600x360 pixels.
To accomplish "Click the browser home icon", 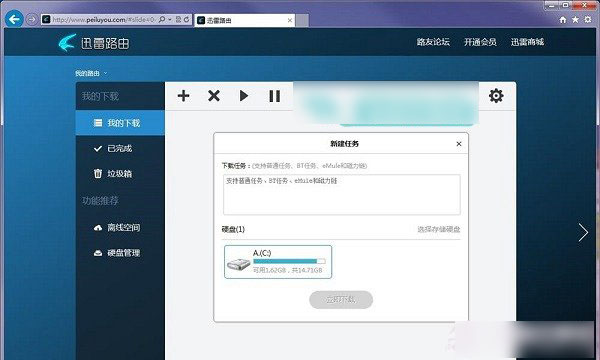I will click(563, 20).
